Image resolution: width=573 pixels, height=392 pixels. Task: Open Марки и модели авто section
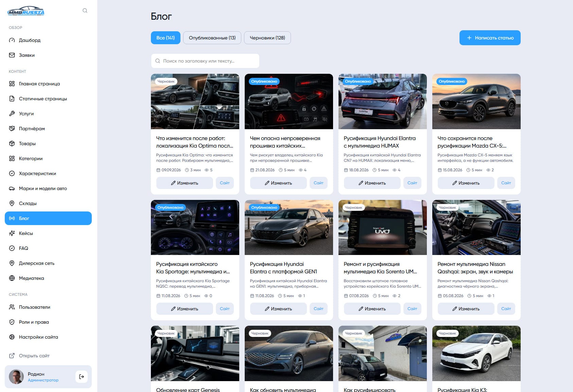pos(48,188)
